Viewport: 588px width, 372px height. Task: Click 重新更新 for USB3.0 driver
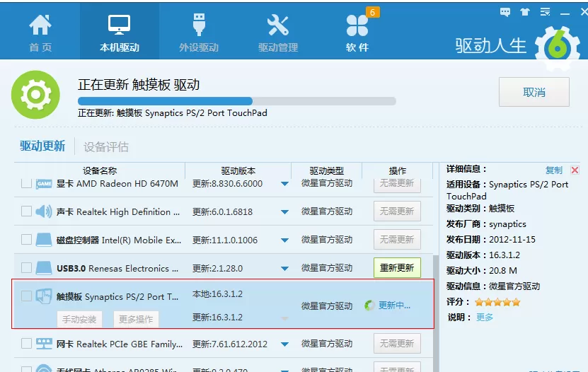click(397, 268)
